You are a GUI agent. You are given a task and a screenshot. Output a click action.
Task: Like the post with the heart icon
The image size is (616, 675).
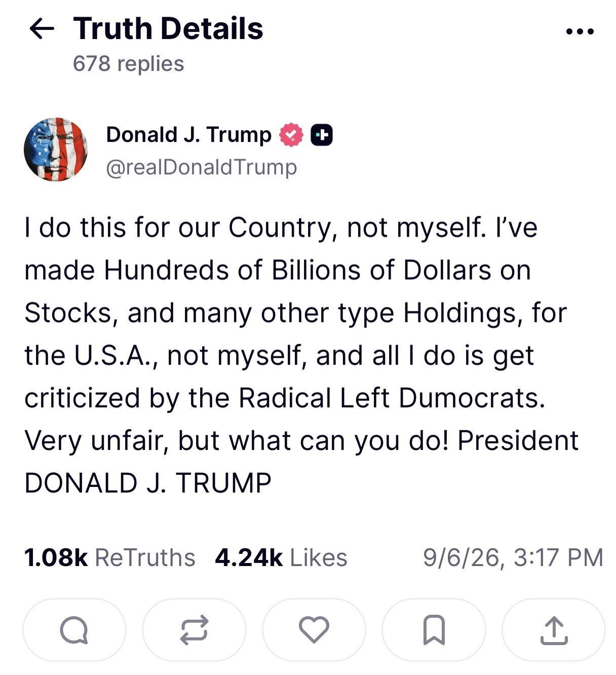point(314,630)
